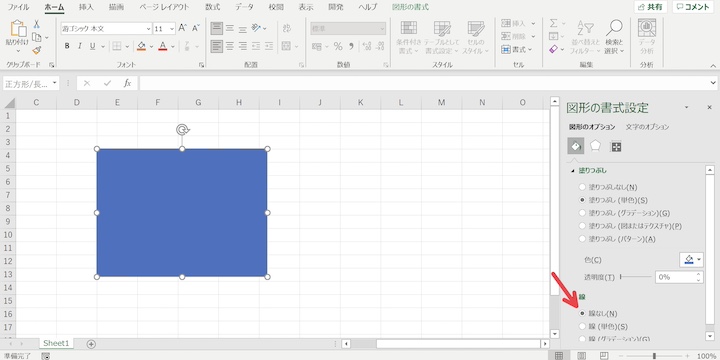The width and height of the screenshot is (720, 360).
Task: Add a new sheet with plus icon
Action: pyautogui.click(x=91, y=344)
